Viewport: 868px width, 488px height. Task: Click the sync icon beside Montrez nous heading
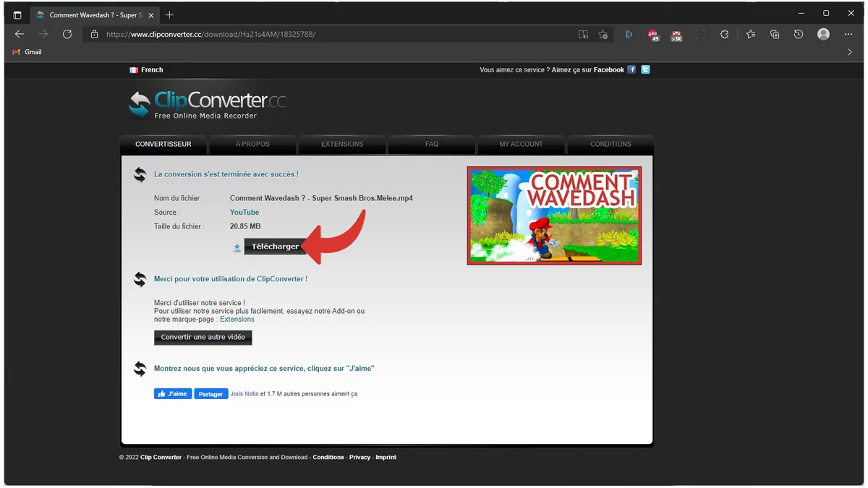140,369
